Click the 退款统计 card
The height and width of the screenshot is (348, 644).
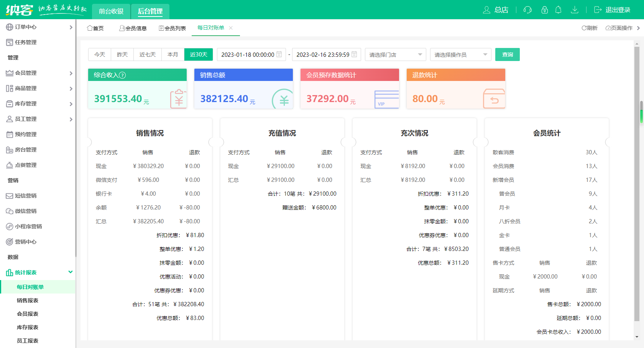[x=456, y=89]
